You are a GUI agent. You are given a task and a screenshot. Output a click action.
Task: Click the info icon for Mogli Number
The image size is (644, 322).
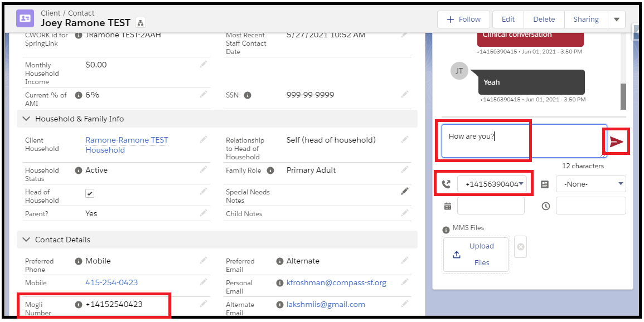tap(79, 304)
